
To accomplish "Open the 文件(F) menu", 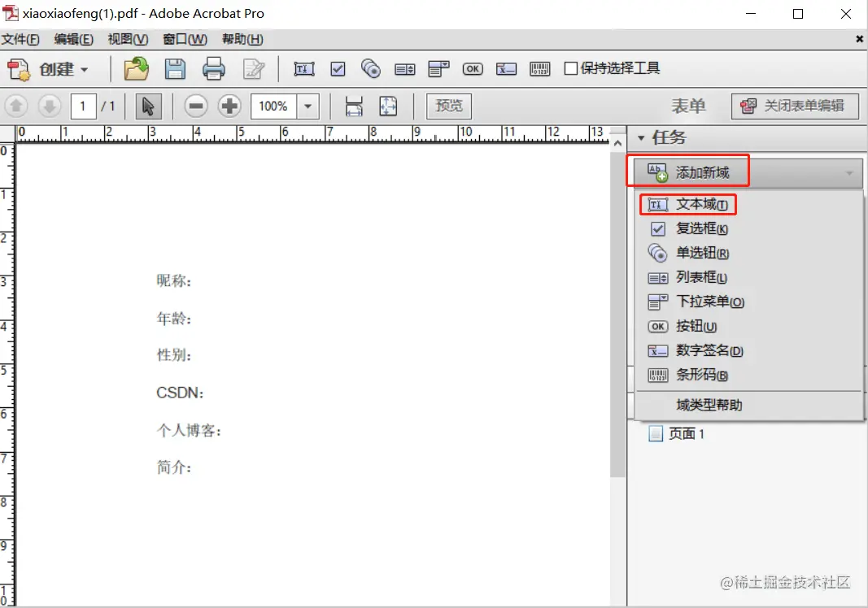I will click(x=20, y=39).
